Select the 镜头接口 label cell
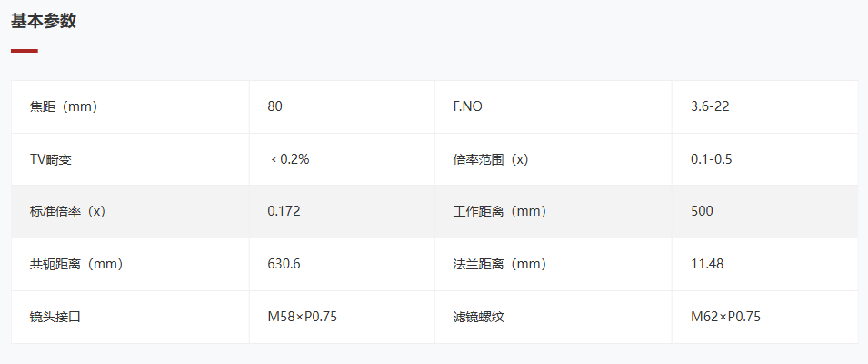 coord(130,318)
